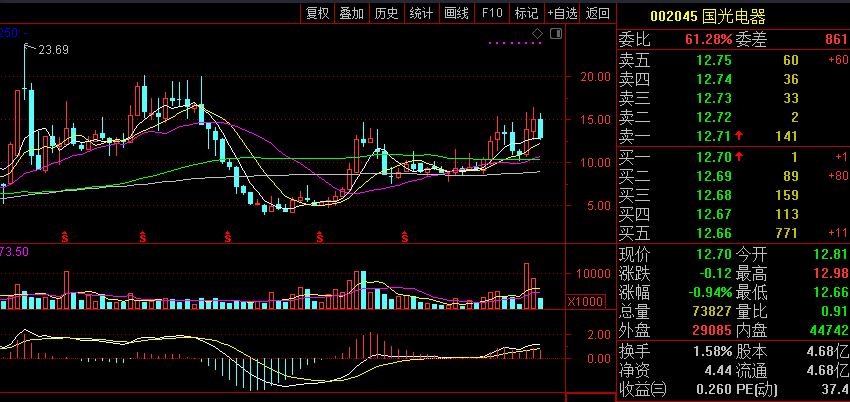Click the 2.00 MACD axis label
850x402 pixels.
[x=598, y=335]
